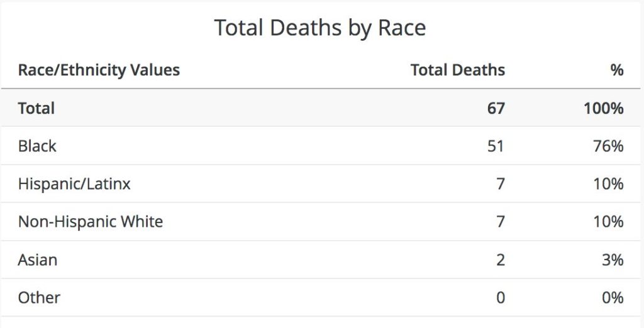Click the "Total Deaths by Race" table title

click(x=320, y=28)
